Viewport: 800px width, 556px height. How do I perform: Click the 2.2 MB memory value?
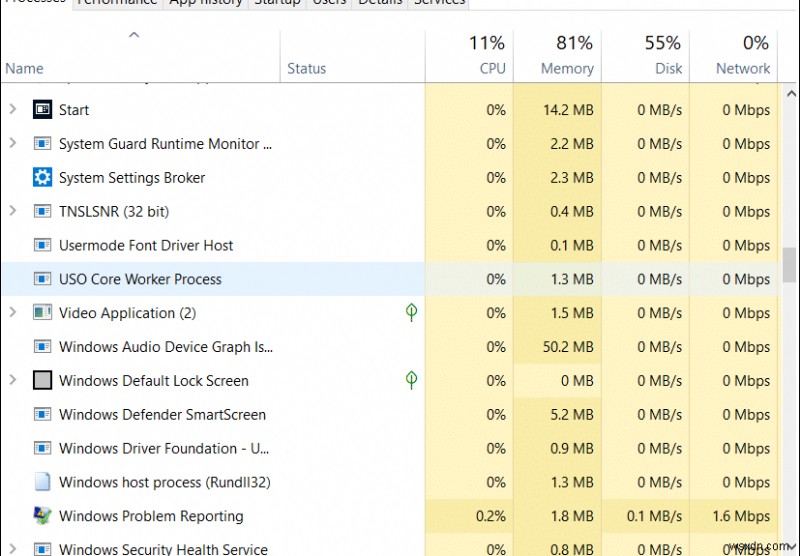click(x=571, y=144)
